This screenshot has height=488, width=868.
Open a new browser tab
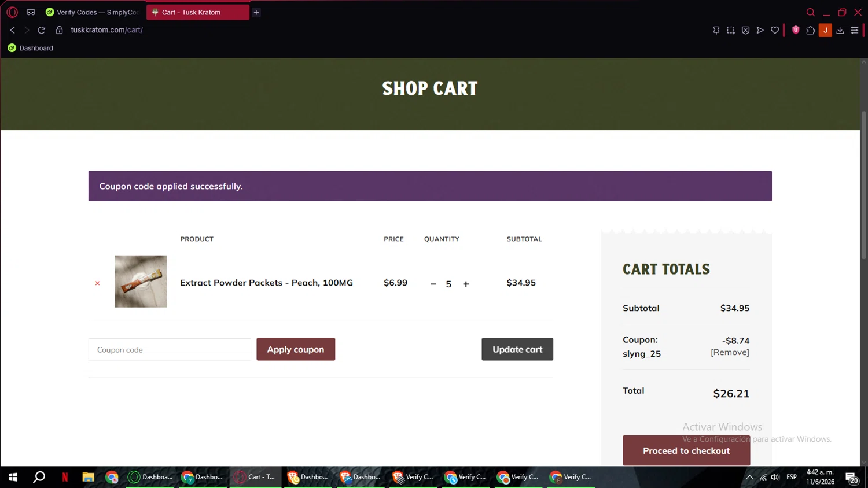coord(256,12)
